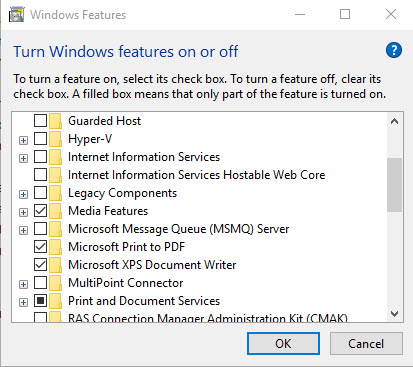Click the Guarded Host folder icon

[55, 121]
